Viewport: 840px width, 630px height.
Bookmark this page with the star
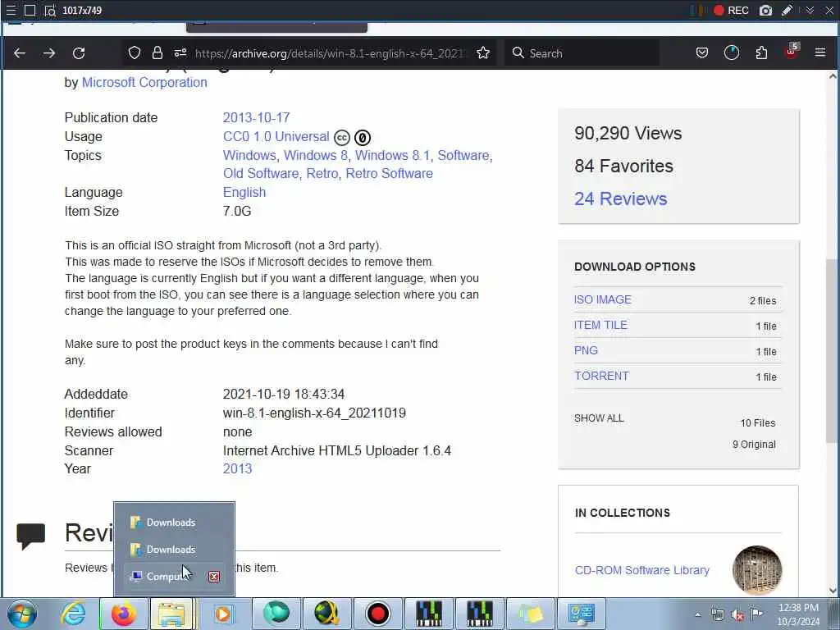tap(483, 52)
